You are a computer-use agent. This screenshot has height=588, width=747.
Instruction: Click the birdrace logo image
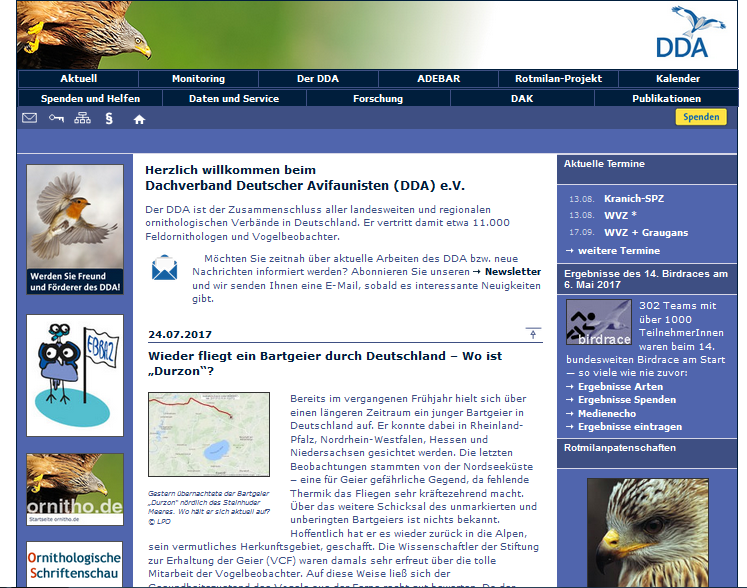click(x=599, y=322)
